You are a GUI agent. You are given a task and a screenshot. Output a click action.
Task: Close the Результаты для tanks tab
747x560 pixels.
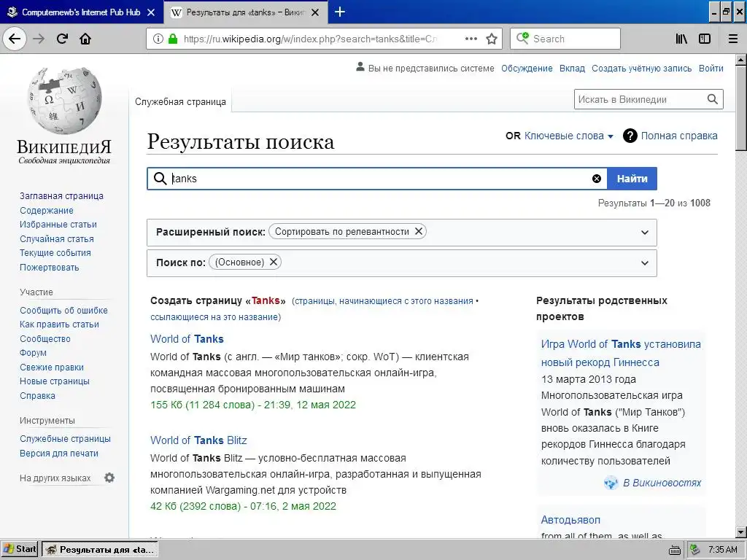pos(315,12)
